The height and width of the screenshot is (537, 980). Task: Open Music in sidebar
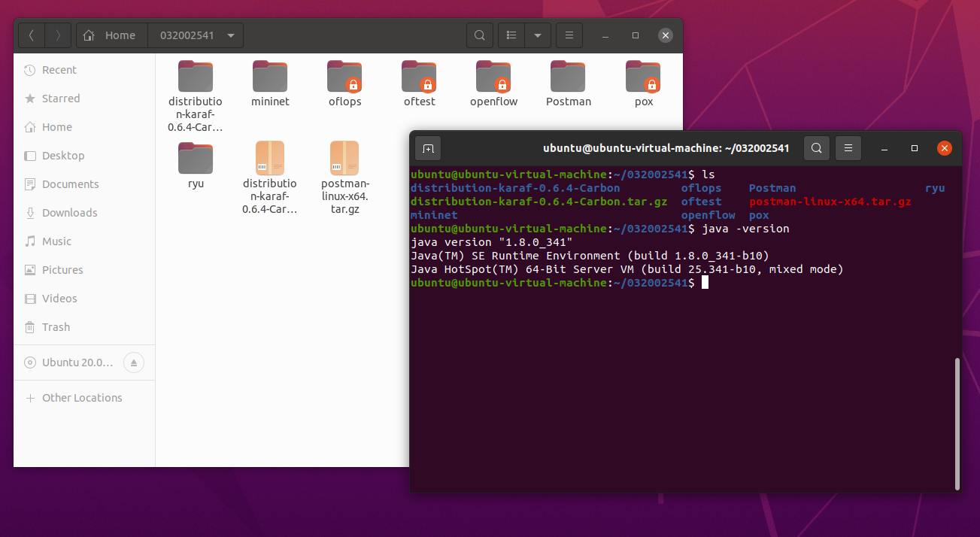click(x=84, y=241)
